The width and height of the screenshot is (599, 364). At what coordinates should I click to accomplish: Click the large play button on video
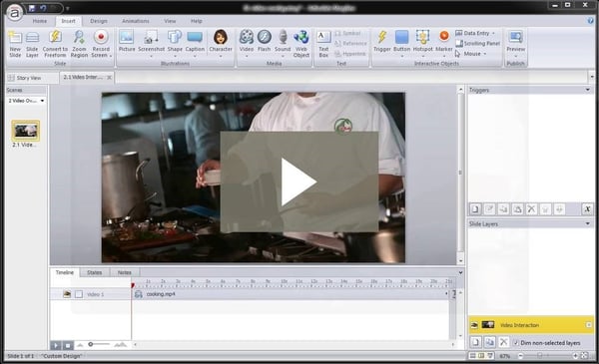click(x=299, y=182)
